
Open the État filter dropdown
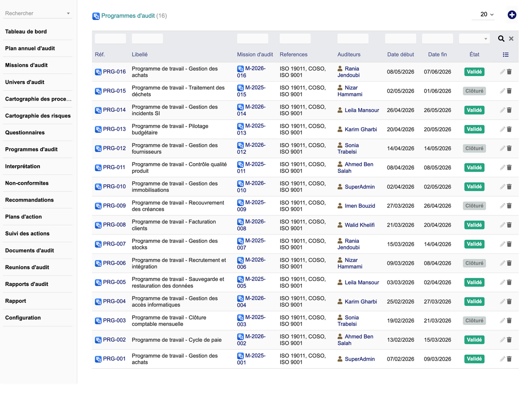474,39
